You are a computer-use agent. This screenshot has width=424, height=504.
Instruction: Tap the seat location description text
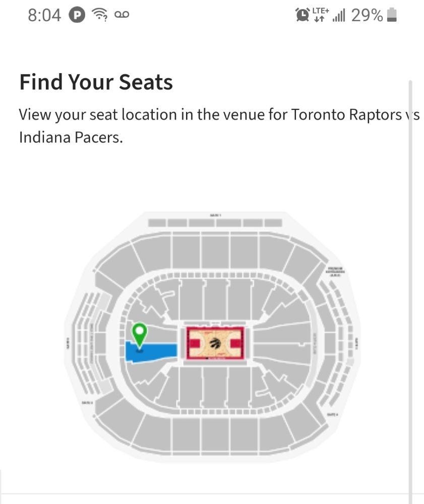[212, 125]
